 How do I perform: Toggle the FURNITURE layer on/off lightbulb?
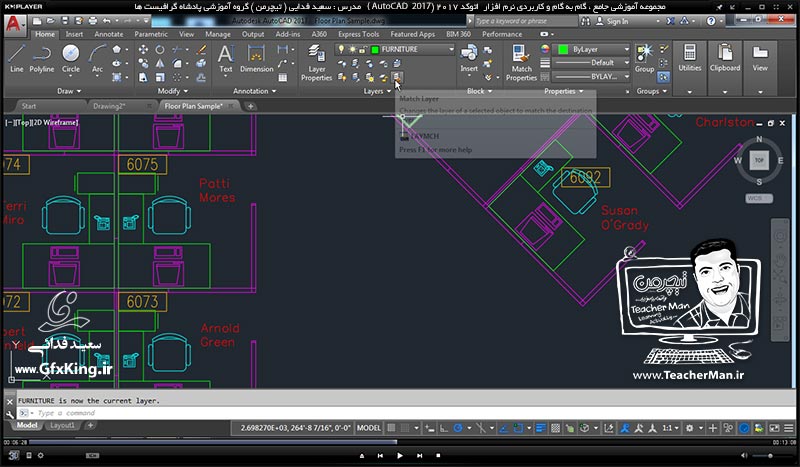click(x=341, y=50)
